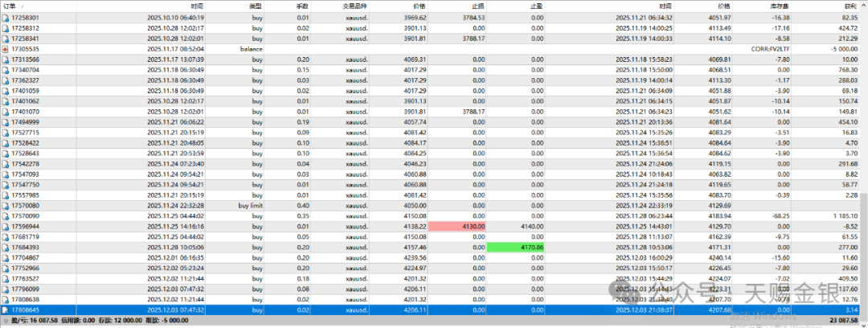
Task: Click the order icon beside 17557985
Action: pyautogui.click(x=6, y=195)
